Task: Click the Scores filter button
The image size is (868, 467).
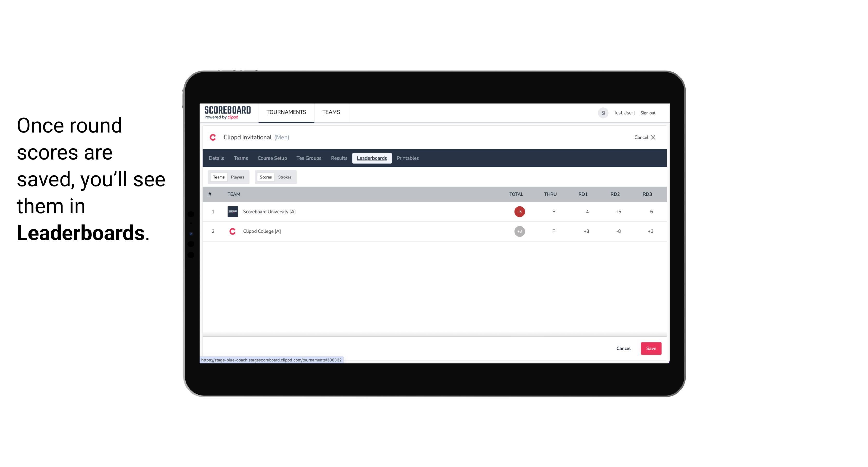Action: pyautogui.click(x=265, y=177)
